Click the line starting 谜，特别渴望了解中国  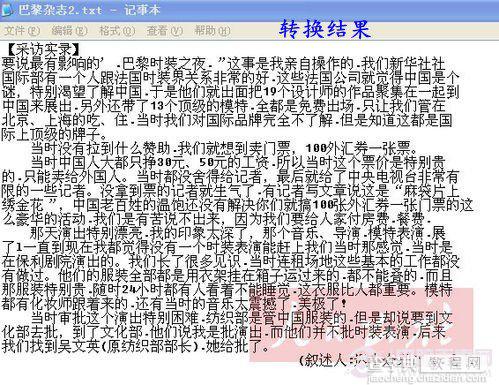230,92
